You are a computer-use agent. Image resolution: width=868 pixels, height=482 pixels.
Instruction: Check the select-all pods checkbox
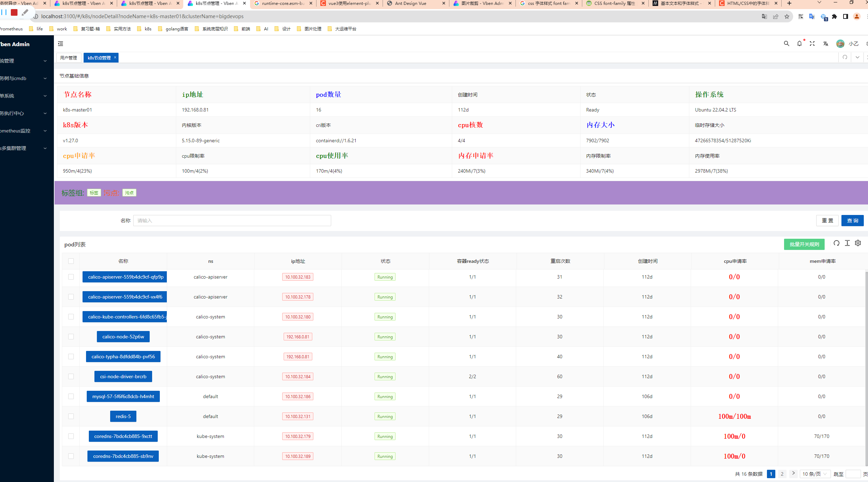[x=71, y=261]
